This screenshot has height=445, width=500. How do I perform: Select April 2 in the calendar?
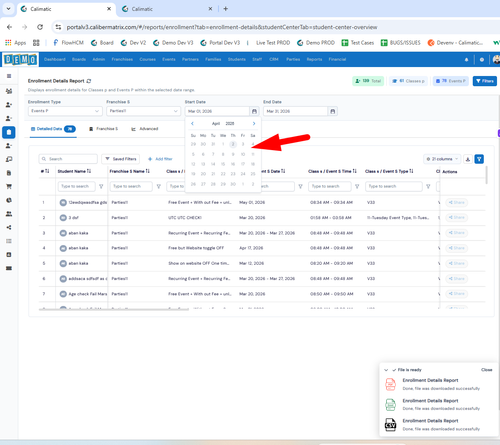pos(233,144)
